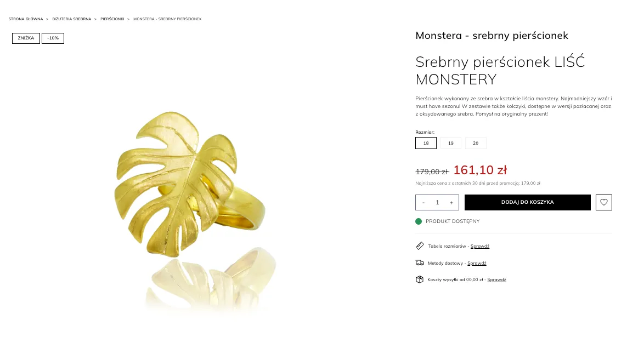Open size table Sprawdź link
644x337 pixels.
480,247
